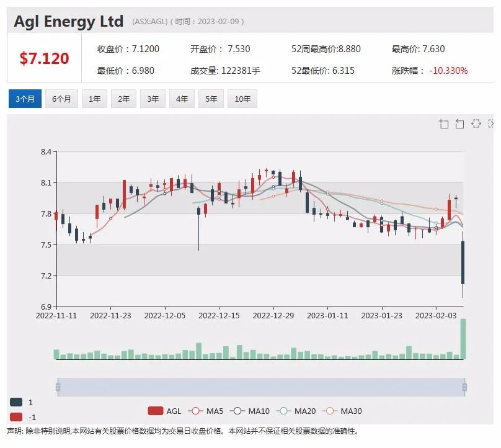Select the 2年 range tab

click(x=123, y=99)
